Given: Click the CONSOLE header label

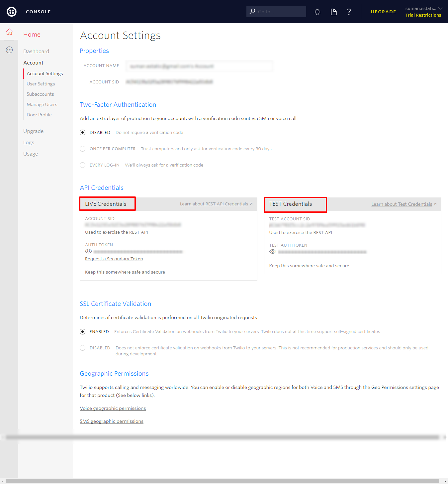Looking at the screenshot, I should point(38,12).
